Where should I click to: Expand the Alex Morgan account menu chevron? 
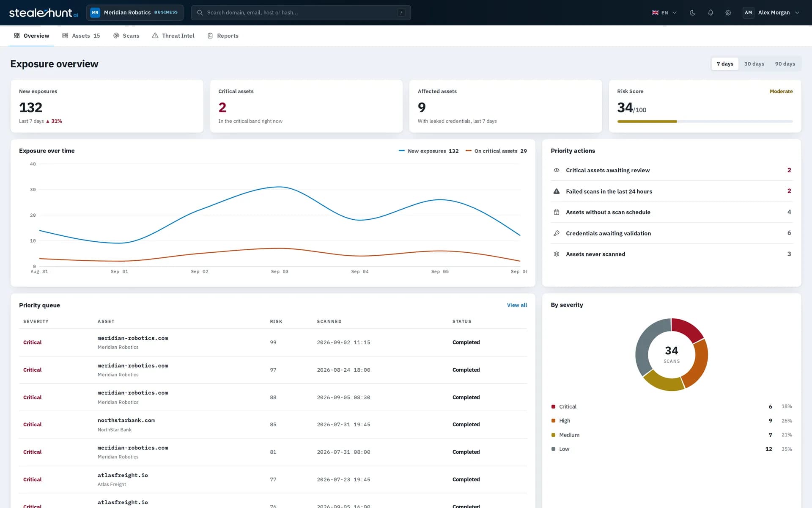[797, 13]
